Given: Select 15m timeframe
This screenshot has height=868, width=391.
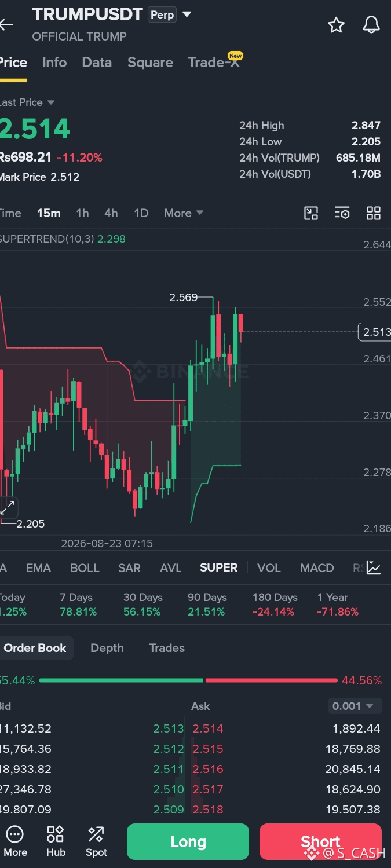Looking at the screenshot, I should coord(49,213).
